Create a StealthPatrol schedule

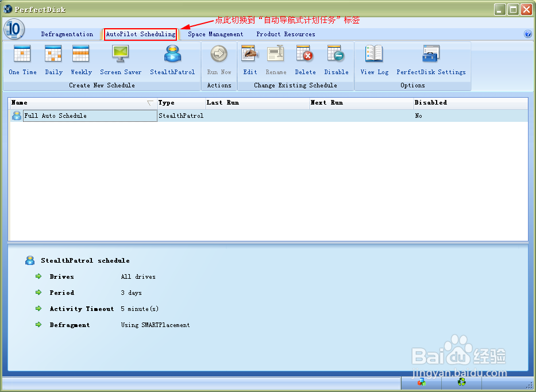172,60
